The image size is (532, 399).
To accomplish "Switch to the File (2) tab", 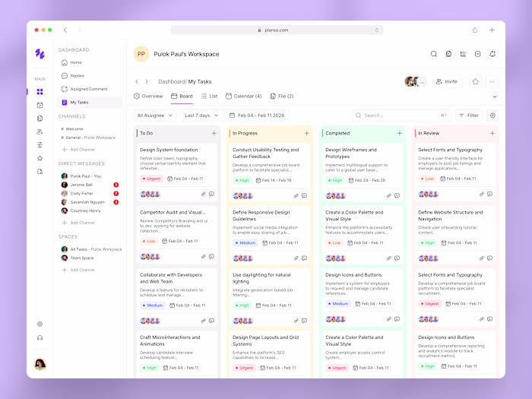I will [x=282, y=96].
